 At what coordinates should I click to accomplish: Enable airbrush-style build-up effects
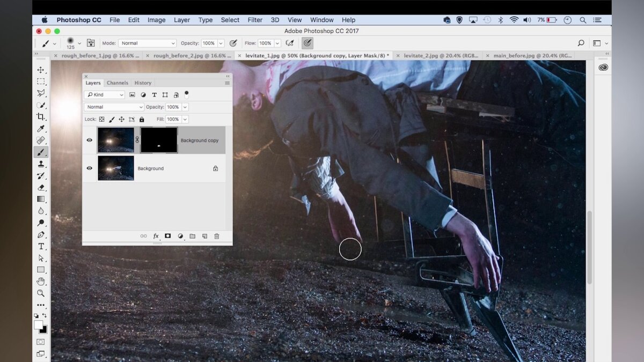click(290, 43)
